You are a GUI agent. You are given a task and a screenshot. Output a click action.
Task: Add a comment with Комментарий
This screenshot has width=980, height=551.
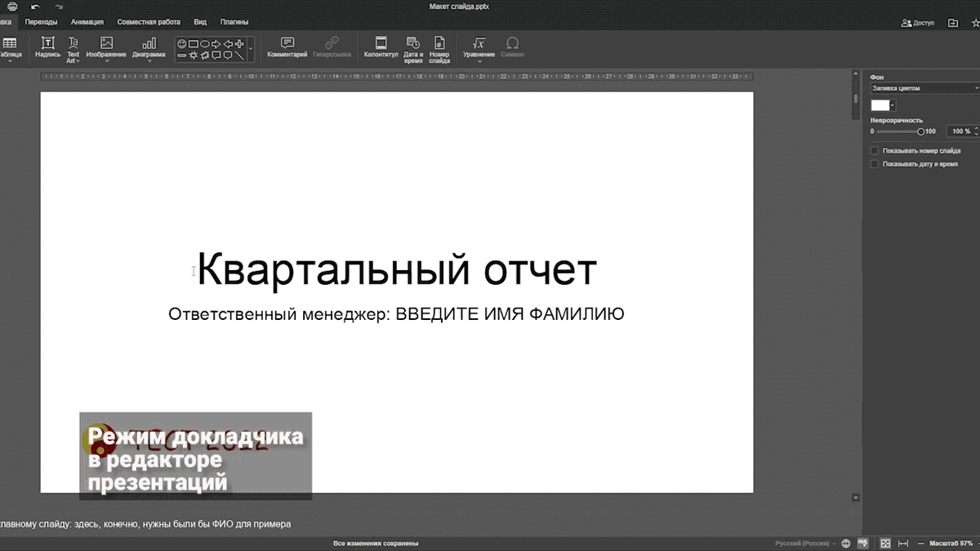(287, 48)
